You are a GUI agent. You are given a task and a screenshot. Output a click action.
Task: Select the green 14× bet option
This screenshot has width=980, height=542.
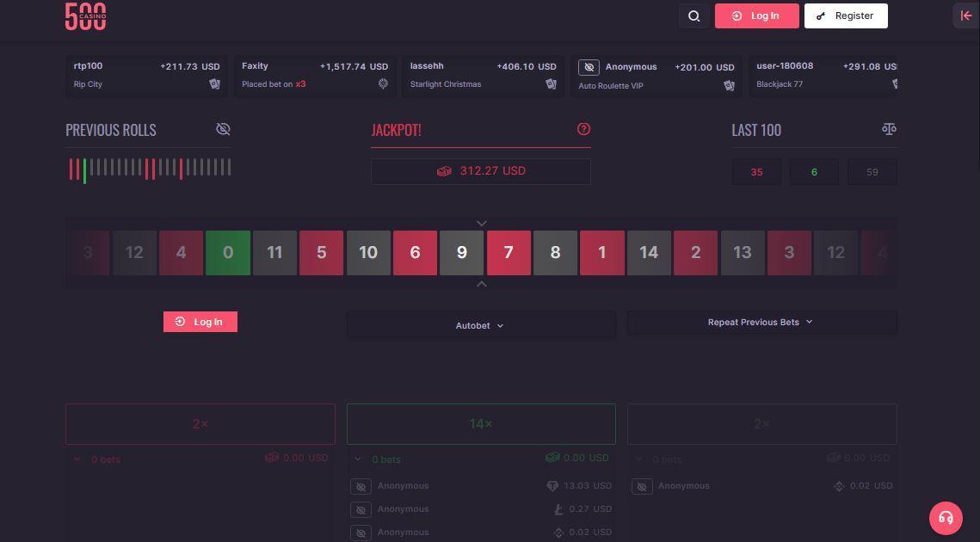[x=481, y=424]
